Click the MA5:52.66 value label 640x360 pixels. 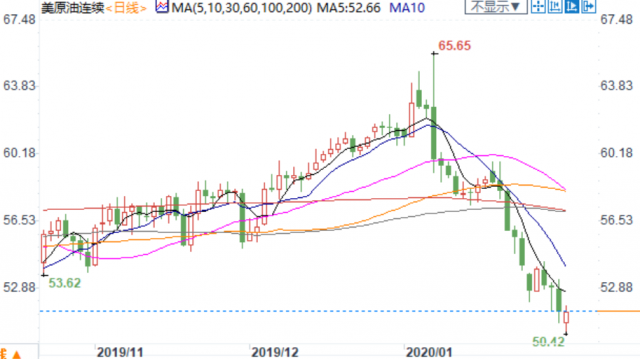[x=349, y=8]
